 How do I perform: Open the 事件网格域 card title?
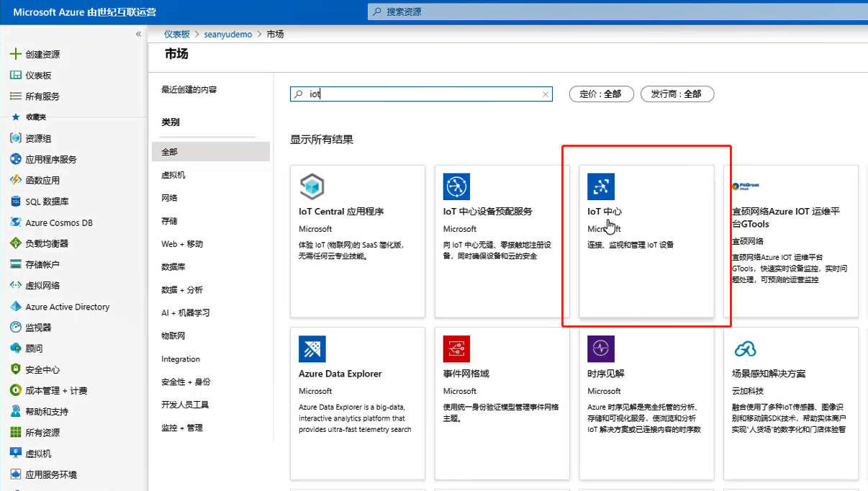coord(466,374)
